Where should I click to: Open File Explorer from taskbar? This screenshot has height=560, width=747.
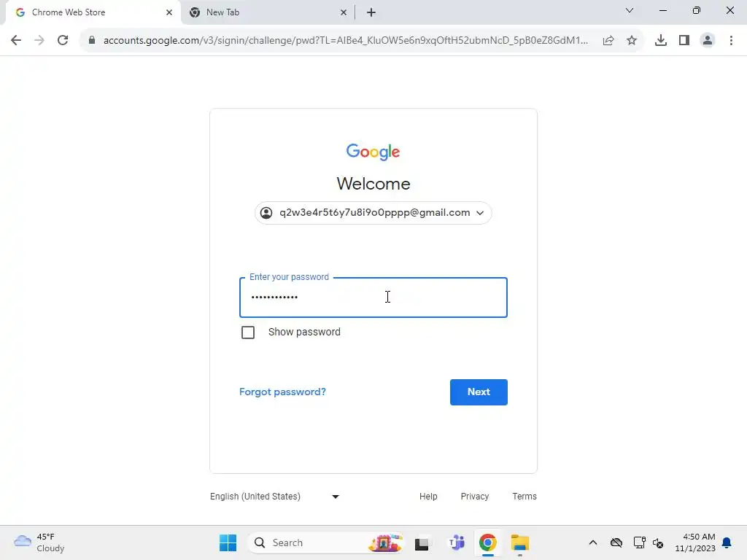pos(519,542)
